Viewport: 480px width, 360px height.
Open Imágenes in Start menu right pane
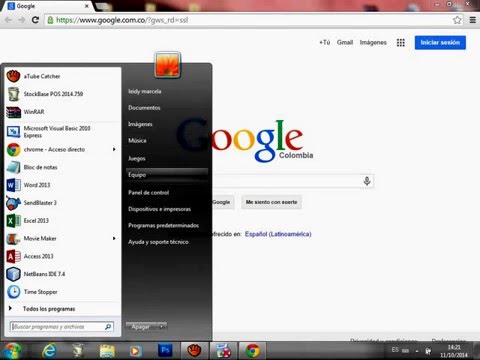pyautogui.click(x=140, y=124)
